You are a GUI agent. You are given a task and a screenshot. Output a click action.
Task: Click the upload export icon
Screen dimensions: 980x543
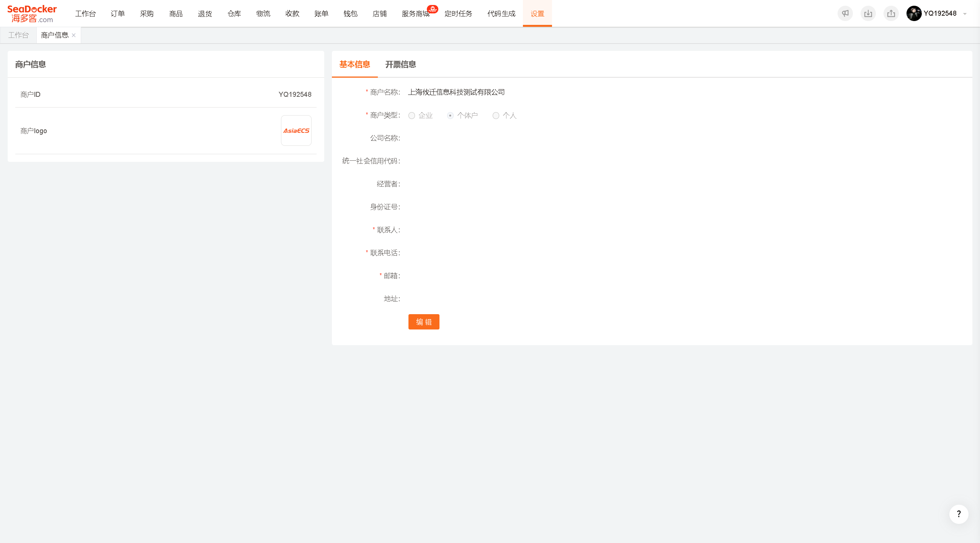coord(891,13)
